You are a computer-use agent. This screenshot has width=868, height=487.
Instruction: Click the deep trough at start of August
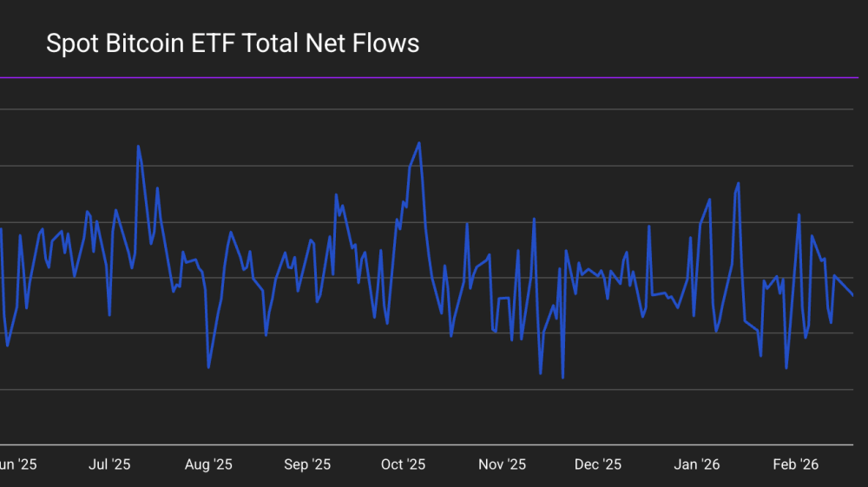pos(208,367)
